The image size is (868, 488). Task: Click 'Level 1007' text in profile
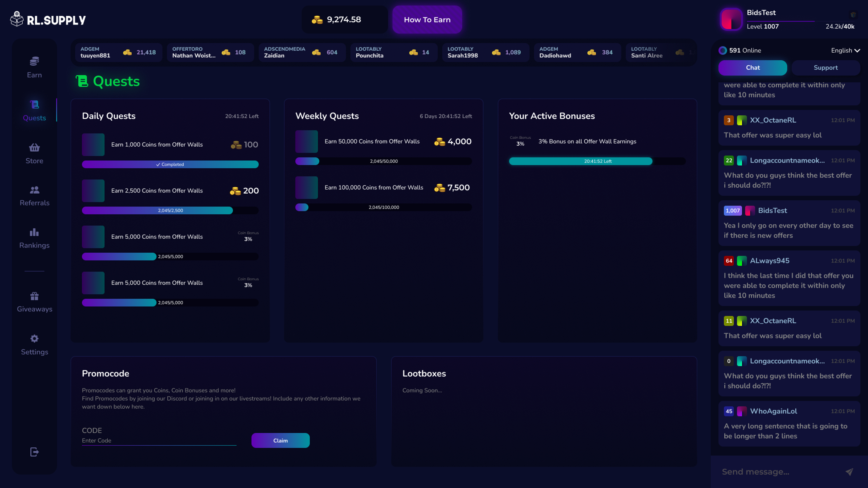762,27
